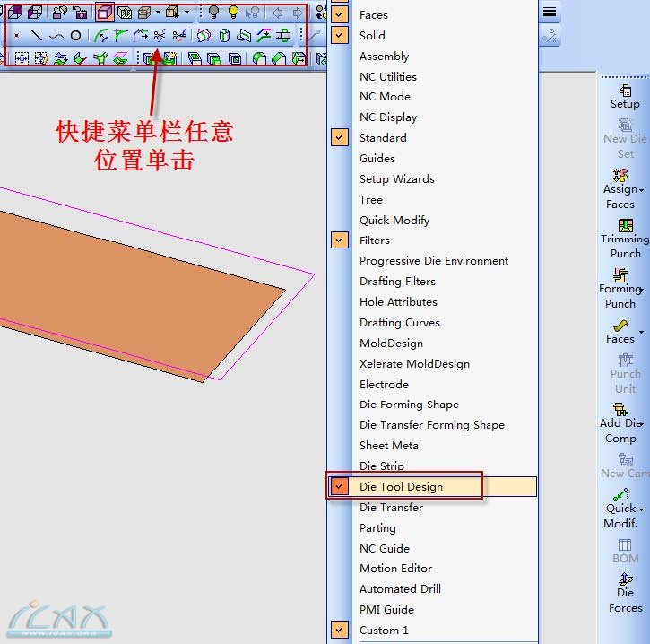Open the Quick Modif. tool
650x644 pixels.
[620, 509]
